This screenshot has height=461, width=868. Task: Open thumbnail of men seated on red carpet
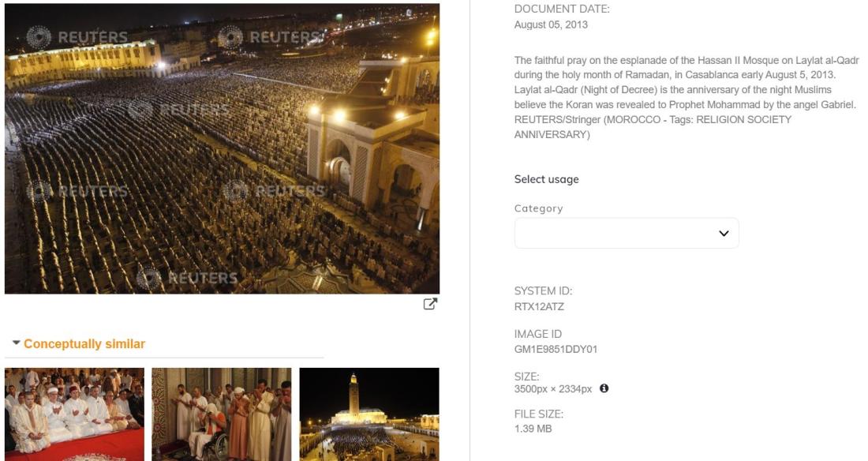pos(74,414)
